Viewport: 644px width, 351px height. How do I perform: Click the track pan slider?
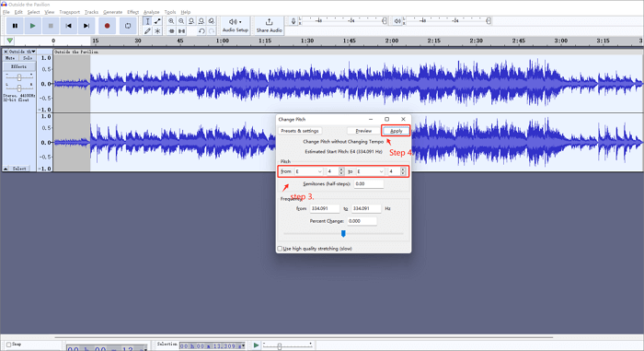pos(19,88)
